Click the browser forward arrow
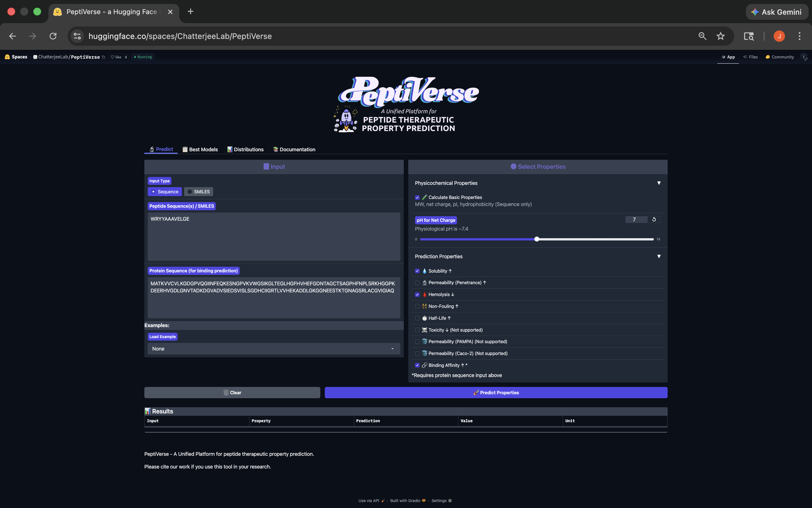 click(x=32, y=36)
